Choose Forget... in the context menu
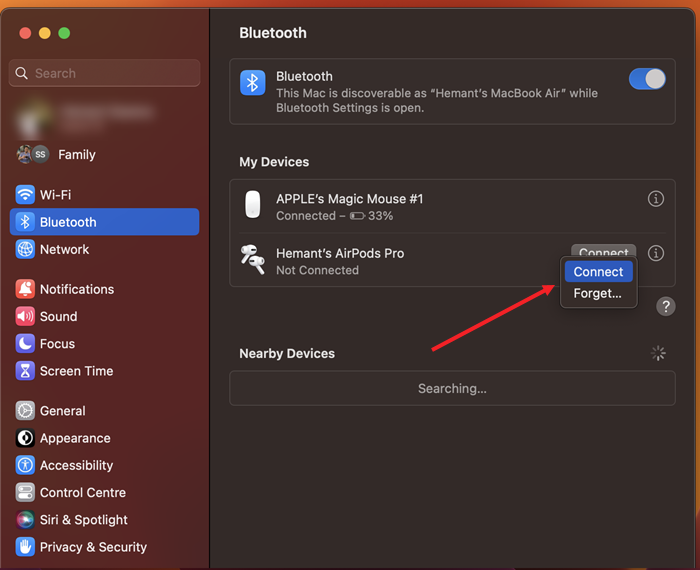The height and width of the screenshot is (570, 700). (x=597, y=293)
